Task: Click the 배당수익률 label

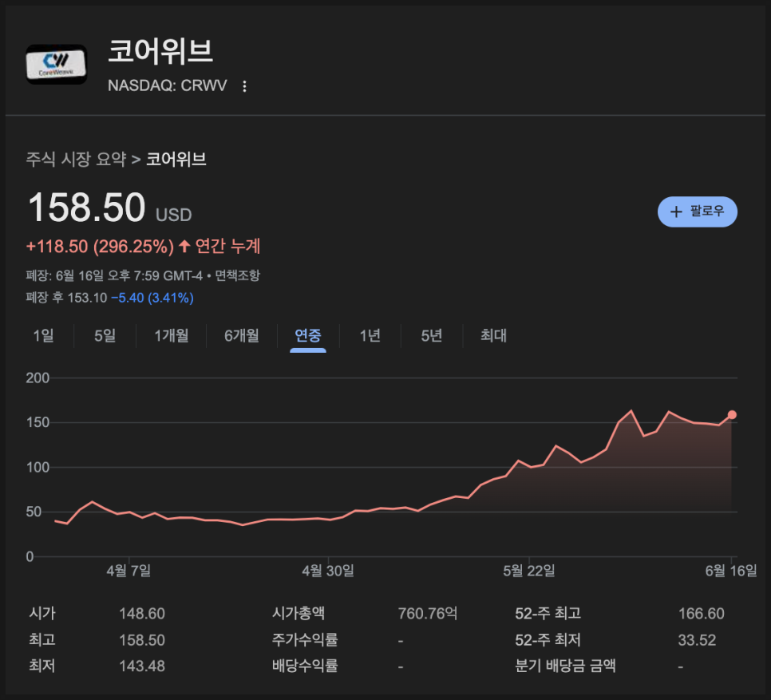Action: click(x=305, y=666)
